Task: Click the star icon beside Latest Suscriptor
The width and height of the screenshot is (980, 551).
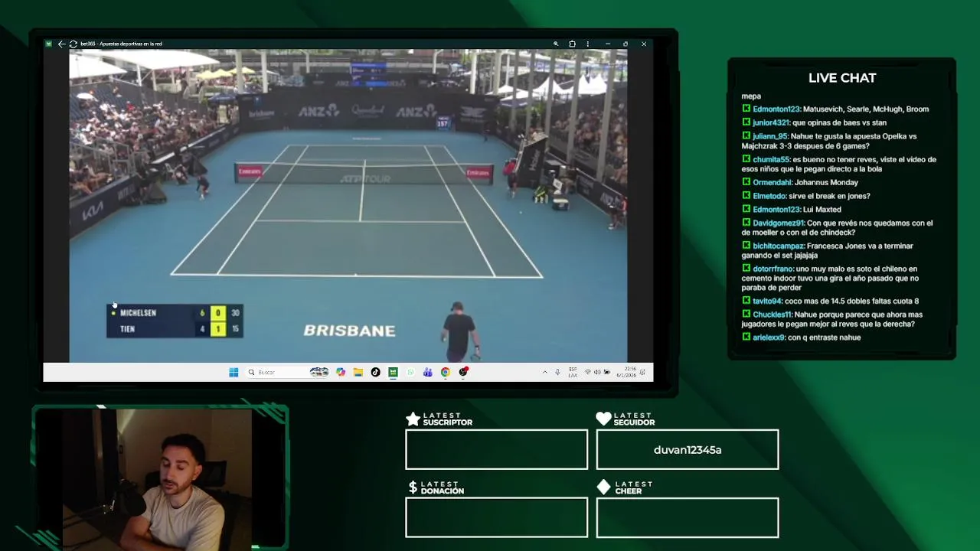Action: [x=413, y=419]
